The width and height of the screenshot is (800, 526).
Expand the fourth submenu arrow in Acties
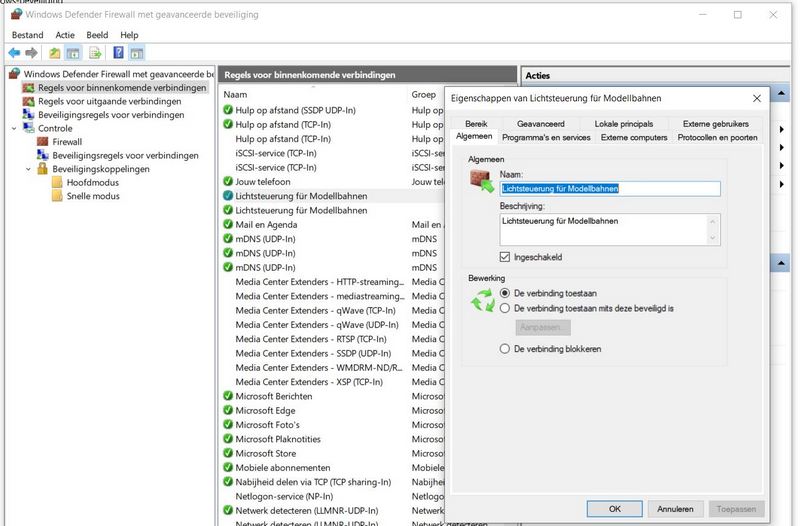pyautogui.click(x=782, y=184)
